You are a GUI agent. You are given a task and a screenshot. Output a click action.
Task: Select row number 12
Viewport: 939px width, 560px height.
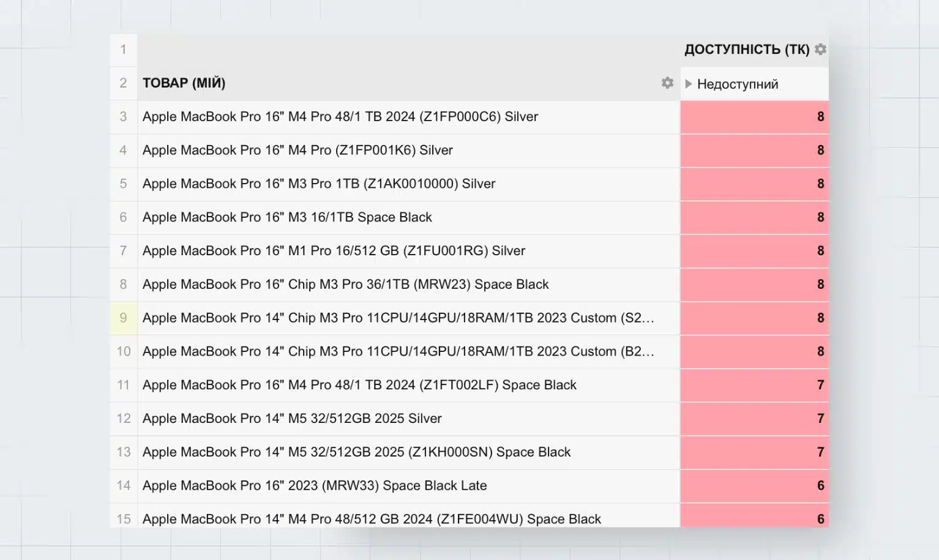pyautogui.click(x=124, y=419)
